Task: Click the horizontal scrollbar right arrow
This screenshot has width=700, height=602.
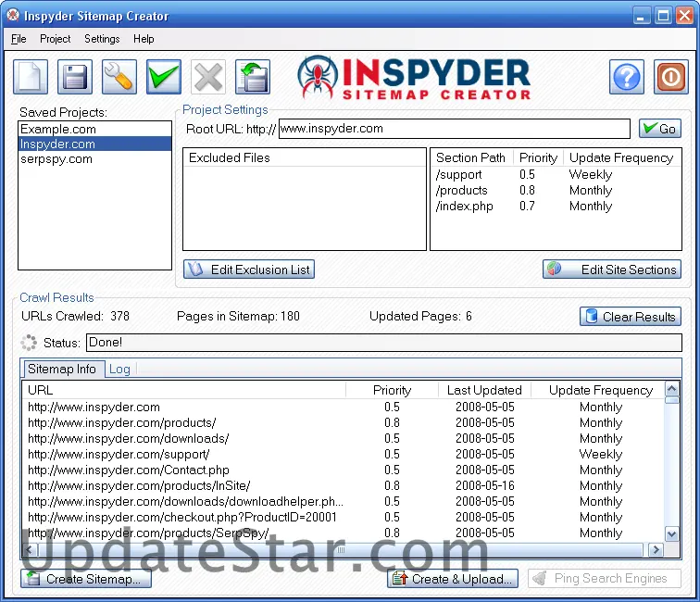Action: coord(656,549)
